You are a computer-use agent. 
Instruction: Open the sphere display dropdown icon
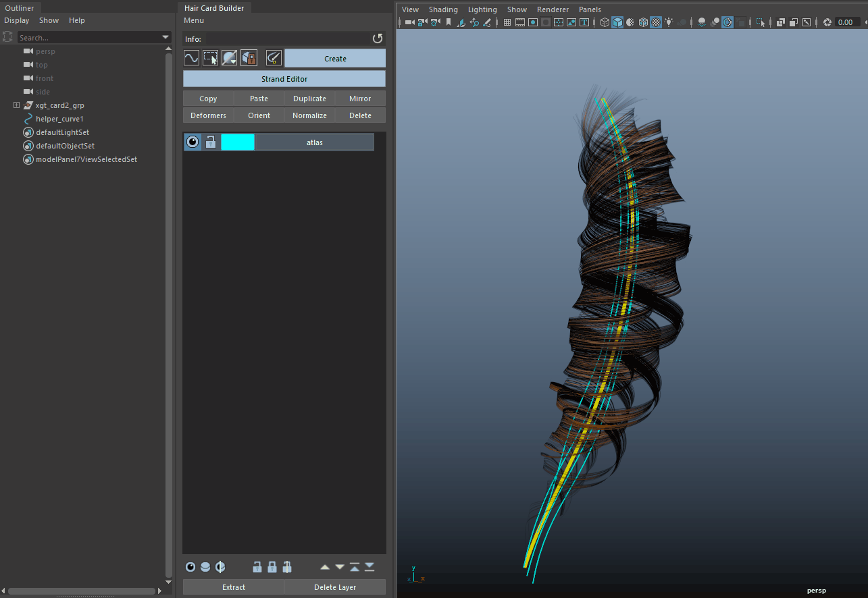[230, 58]
